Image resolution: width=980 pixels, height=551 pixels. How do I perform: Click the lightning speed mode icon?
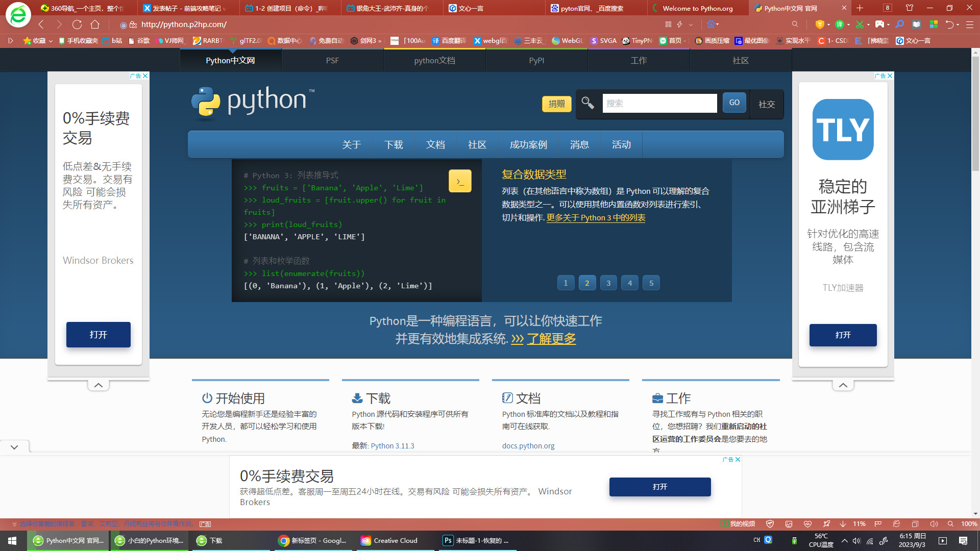coord(680,24)
